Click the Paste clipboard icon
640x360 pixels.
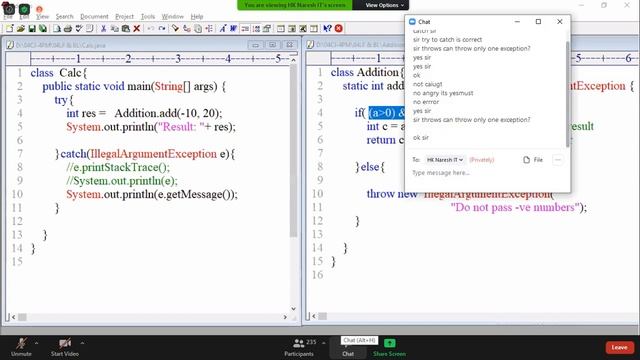(x=126, y=29)
